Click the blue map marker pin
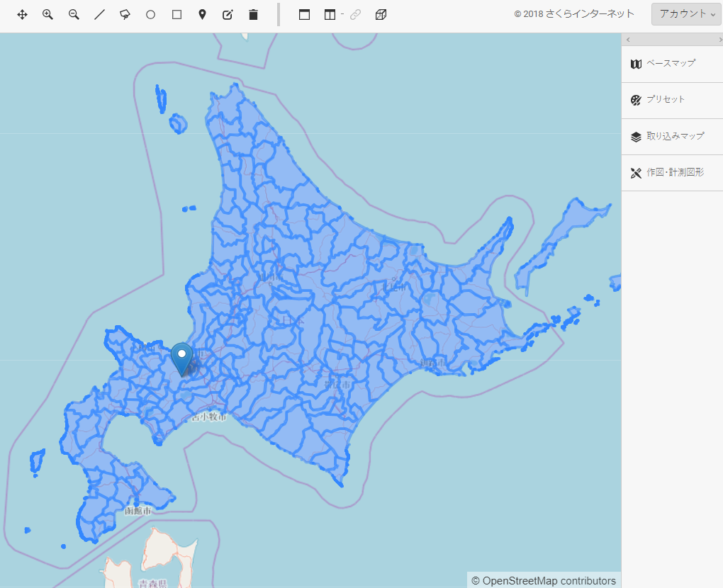The image size is (723, 588). tap(181, 359)
